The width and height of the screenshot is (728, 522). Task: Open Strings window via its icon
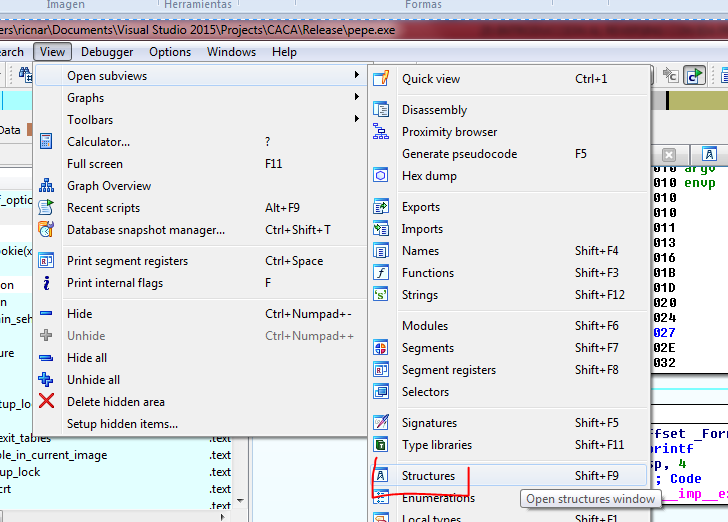381,295
